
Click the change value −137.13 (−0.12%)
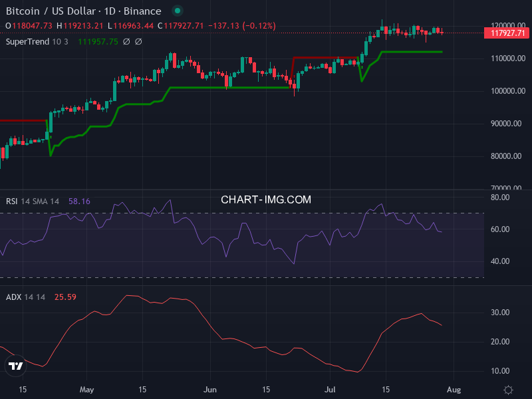click(242, 26)
